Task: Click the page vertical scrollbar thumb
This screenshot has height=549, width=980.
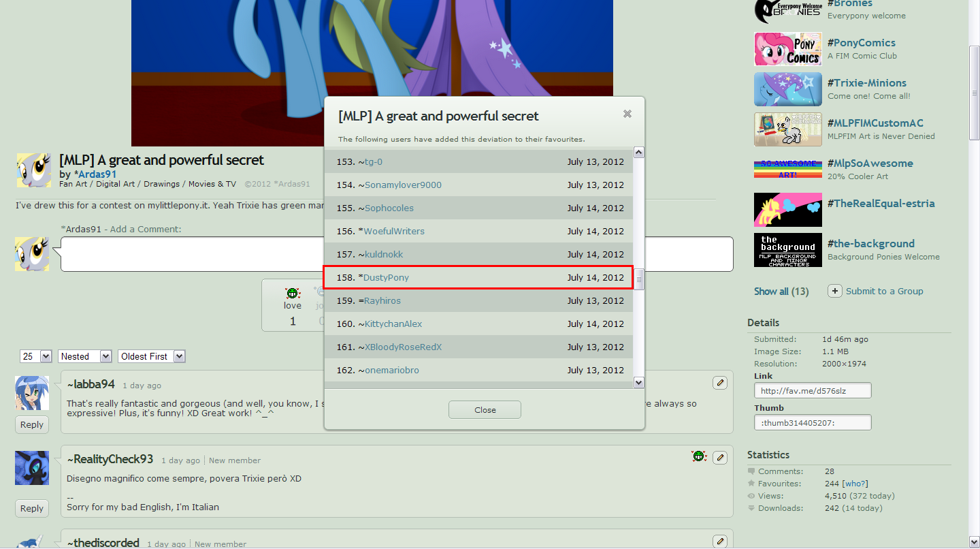Action: [974, 93]
